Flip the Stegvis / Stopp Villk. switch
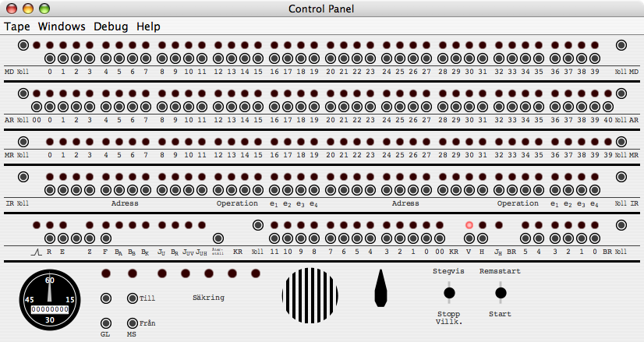Viewport: 644px width, 342px height. (x=449, y=293)
